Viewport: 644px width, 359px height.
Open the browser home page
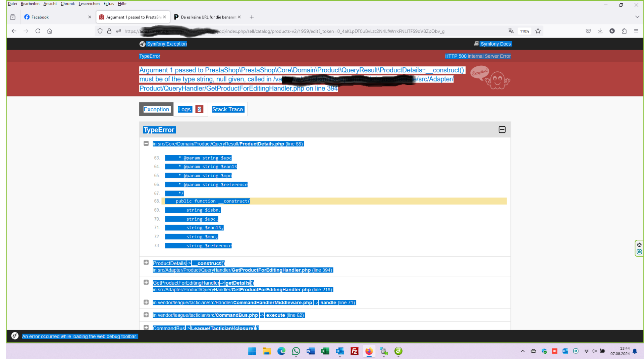[x=50, y=31]
